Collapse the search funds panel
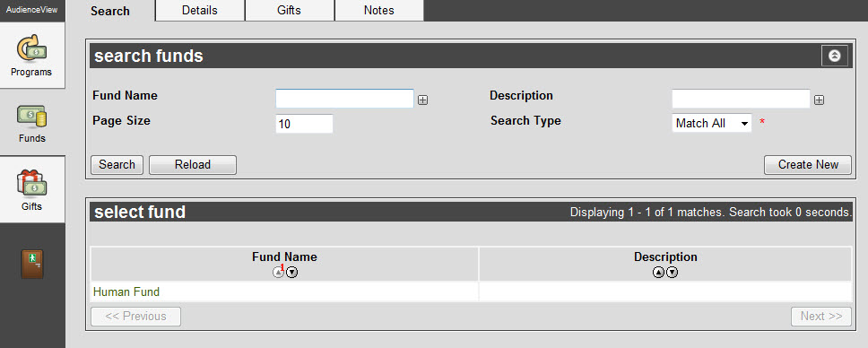868x348 pixels. [x=835, y=56]
